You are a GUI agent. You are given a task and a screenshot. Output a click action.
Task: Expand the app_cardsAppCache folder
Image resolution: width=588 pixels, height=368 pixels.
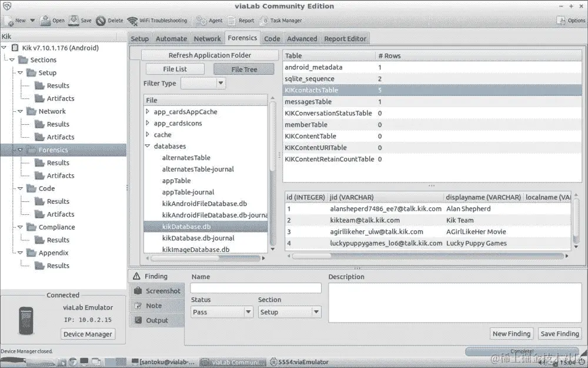pos(148,111)
